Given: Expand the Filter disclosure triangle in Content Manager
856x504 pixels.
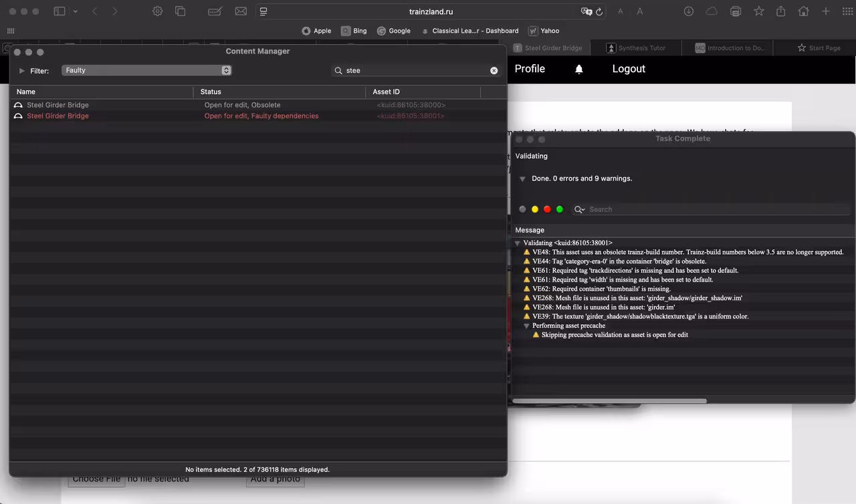Looking at the screenshot, I should click(22, 70).
